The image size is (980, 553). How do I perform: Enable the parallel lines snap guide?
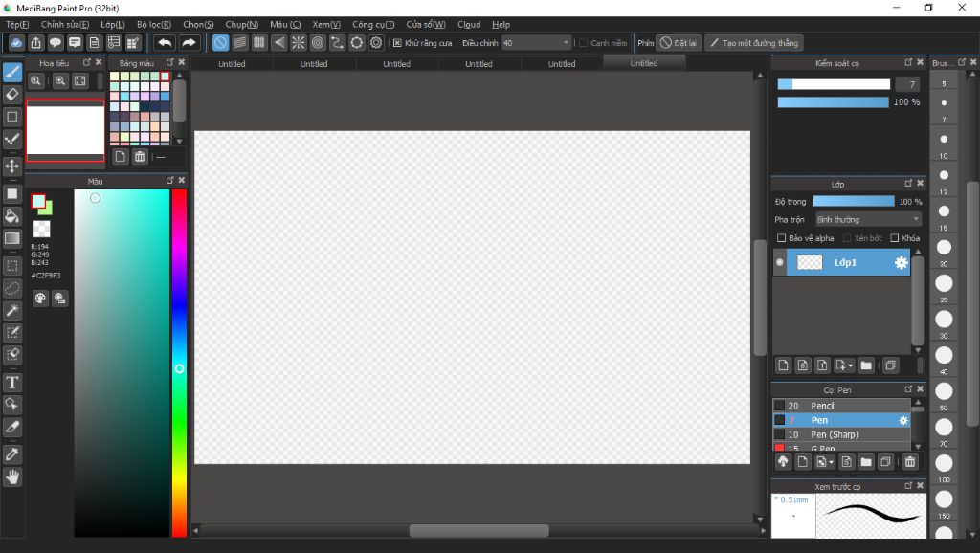240,43
